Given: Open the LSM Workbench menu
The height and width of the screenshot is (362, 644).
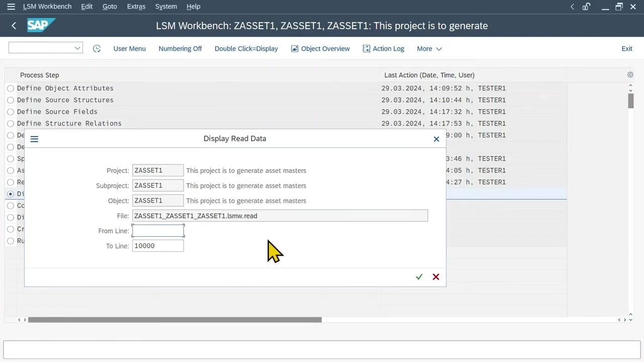Looking at the screenshot, I should [47, 7].
